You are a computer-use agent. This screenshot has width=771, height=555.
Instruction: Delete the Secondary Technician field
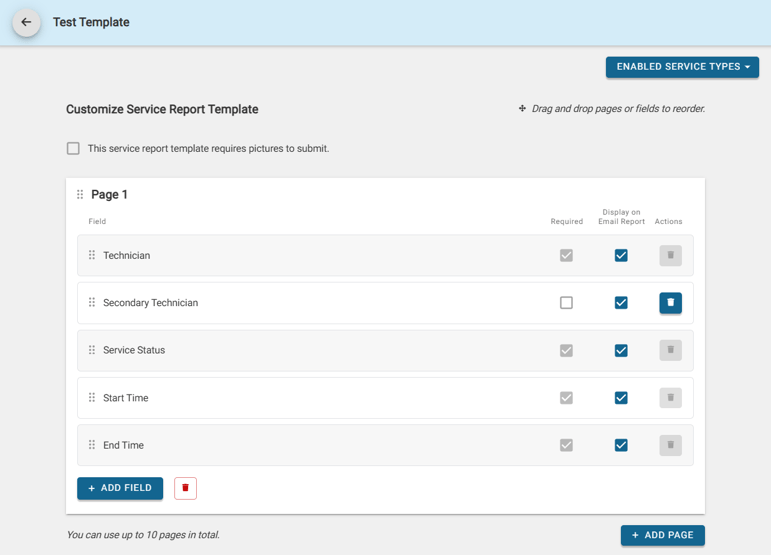click(x=670, y=302)
